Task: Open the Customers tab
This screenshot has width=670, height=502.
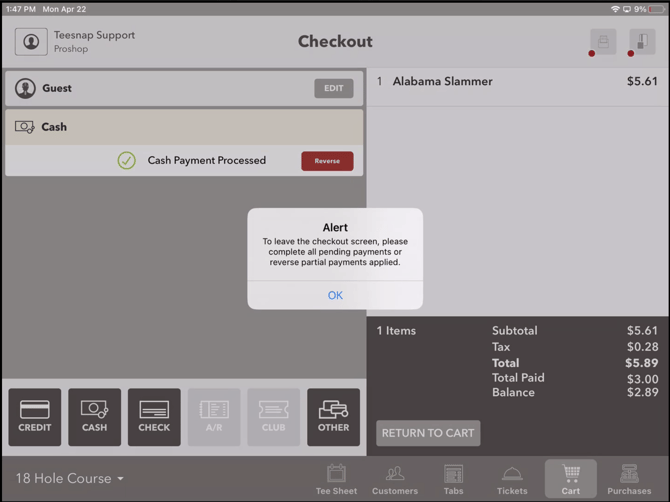Action: click(x=395, y=479)
